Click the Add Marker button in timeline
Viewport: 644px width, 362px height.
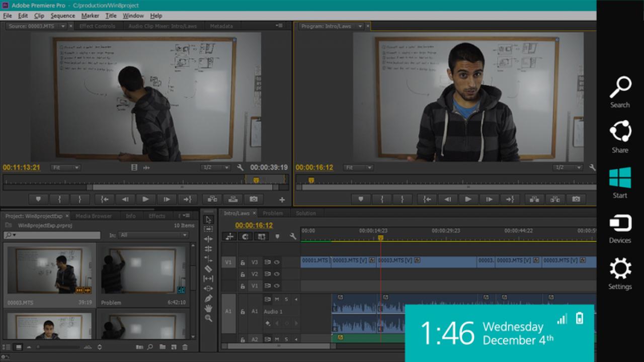[277, 236]
